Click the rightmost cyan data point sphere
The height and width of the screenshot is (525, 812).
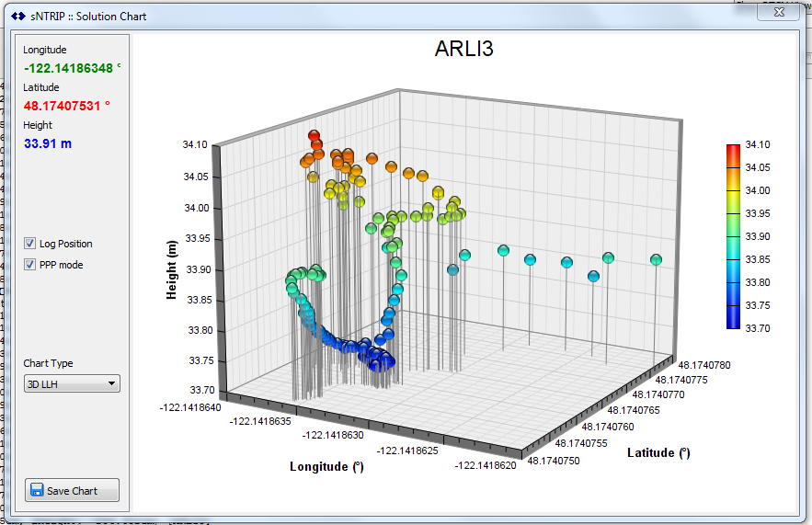[x=656, y=260]
